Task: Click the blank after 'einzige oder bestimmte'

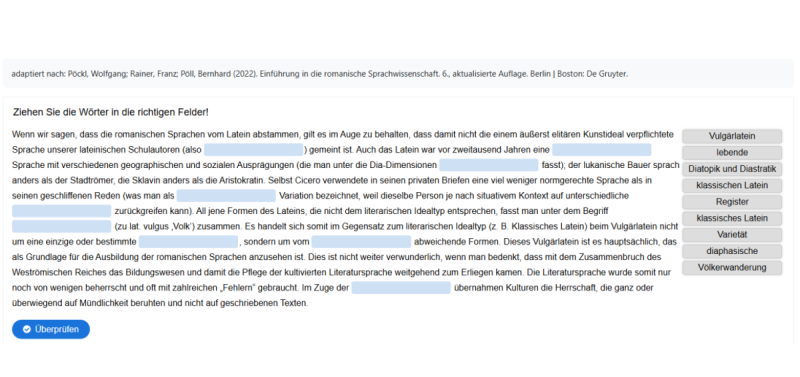Action: point(188,242)
